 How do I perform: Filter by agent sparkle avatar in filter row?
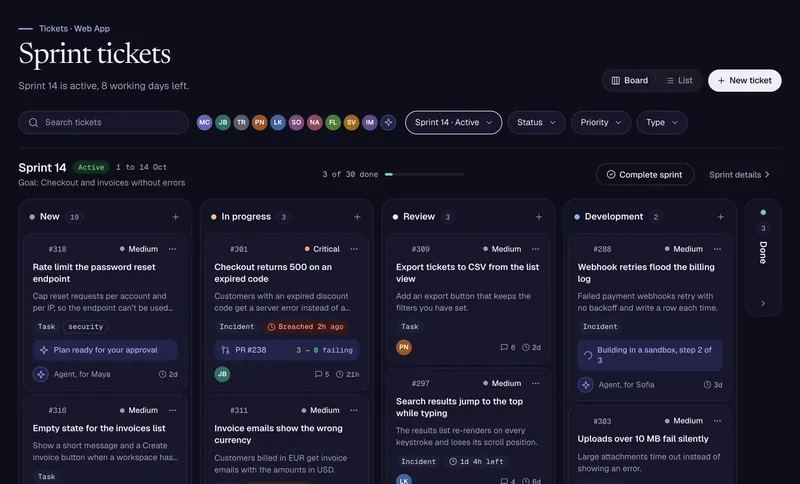pos(388,122)
